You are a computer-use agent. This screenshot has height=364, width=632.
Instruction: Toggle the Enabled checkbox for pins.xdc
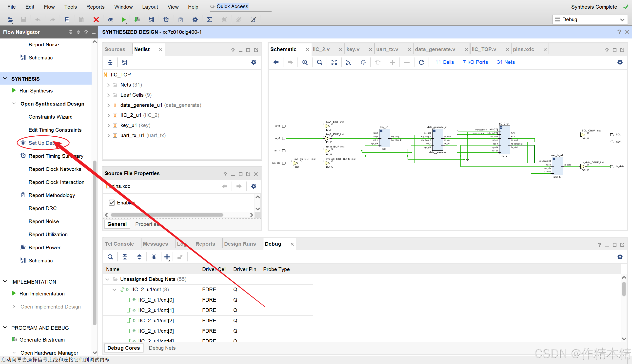(112, 202)
